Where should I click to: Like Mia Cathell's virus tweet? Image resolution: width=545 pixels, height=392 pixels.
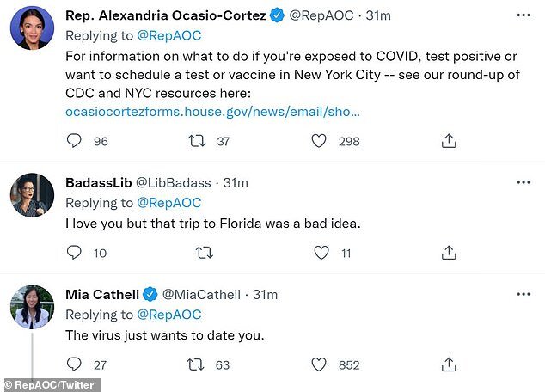[320, 364]
